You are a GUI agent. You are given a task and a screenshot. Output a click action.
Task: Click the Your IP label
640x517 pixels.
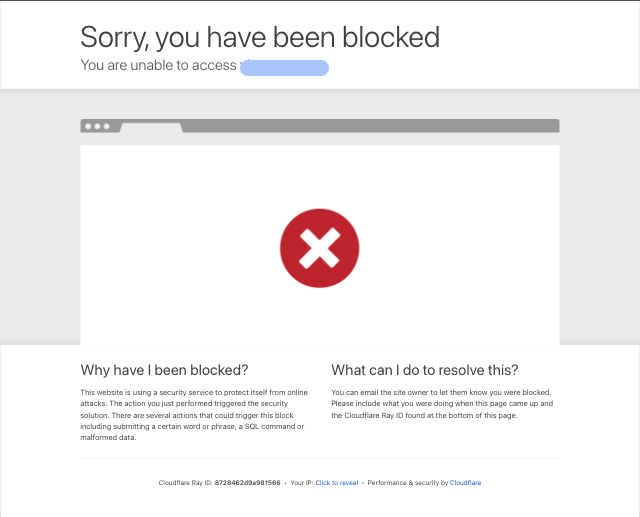[x=302, y=483]
